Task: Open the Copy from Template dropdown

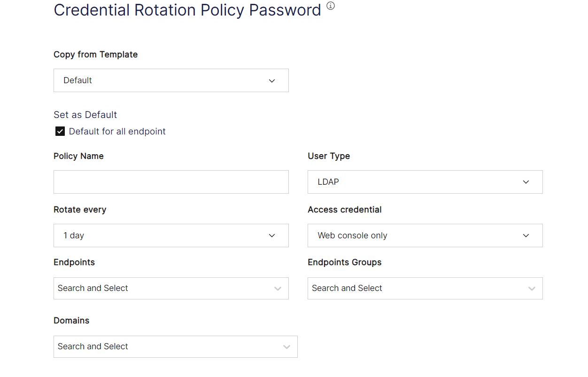Action: point(171,80)
